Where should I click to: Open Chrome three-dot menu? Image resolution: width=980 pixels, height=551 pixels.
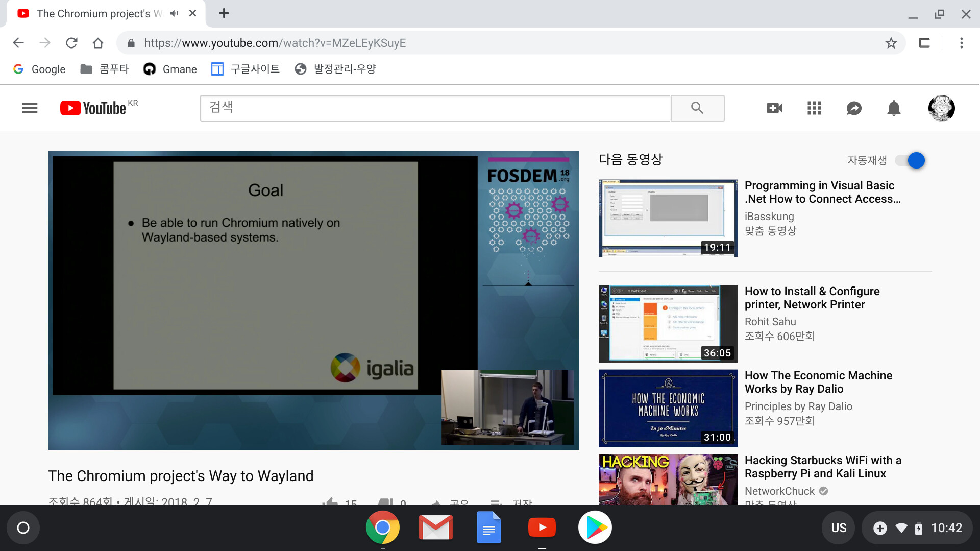pyautogui.click(x=961, y=43)
